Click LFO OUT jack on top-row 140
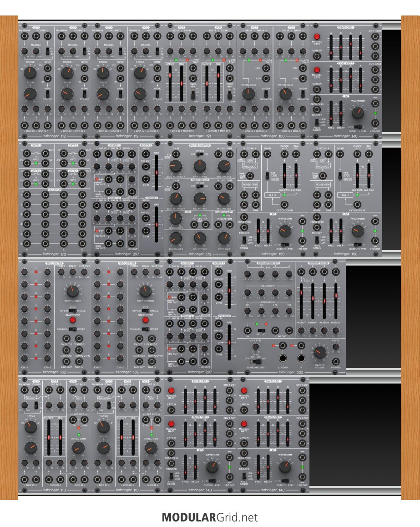 pos(375,123)
